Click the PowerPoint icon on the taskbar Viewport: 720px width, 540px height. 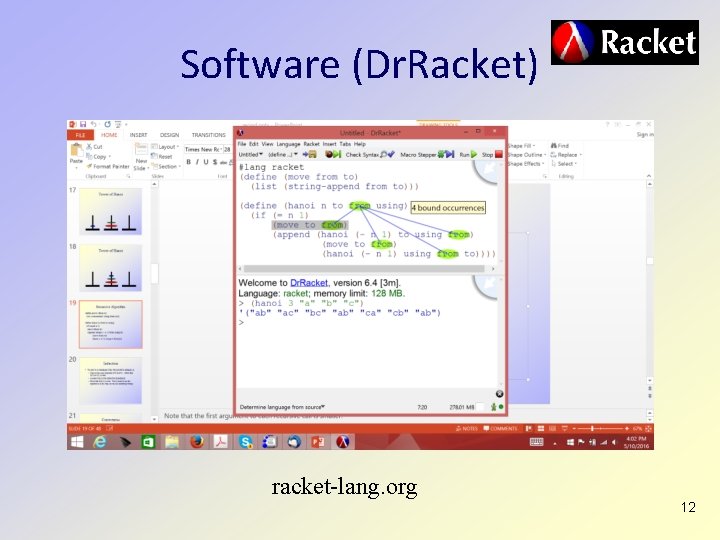coord(318,442)
